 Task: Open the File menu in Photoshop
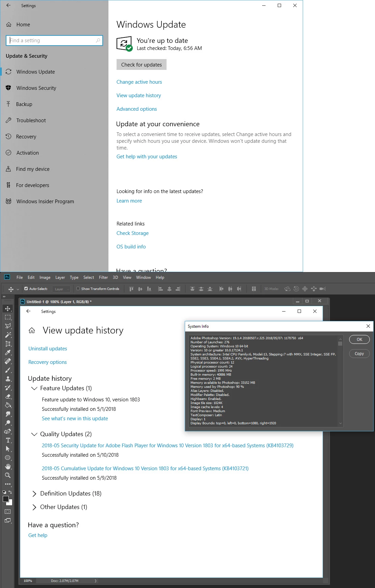[20, 277]
